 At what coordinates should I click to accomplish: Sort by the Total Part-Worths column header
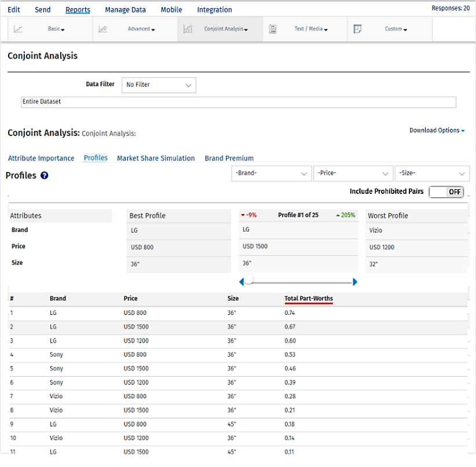click(x=309, y=299)
